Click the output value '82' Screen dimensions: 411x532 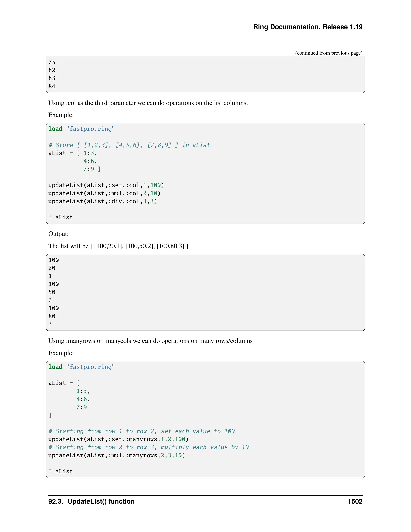52,70
